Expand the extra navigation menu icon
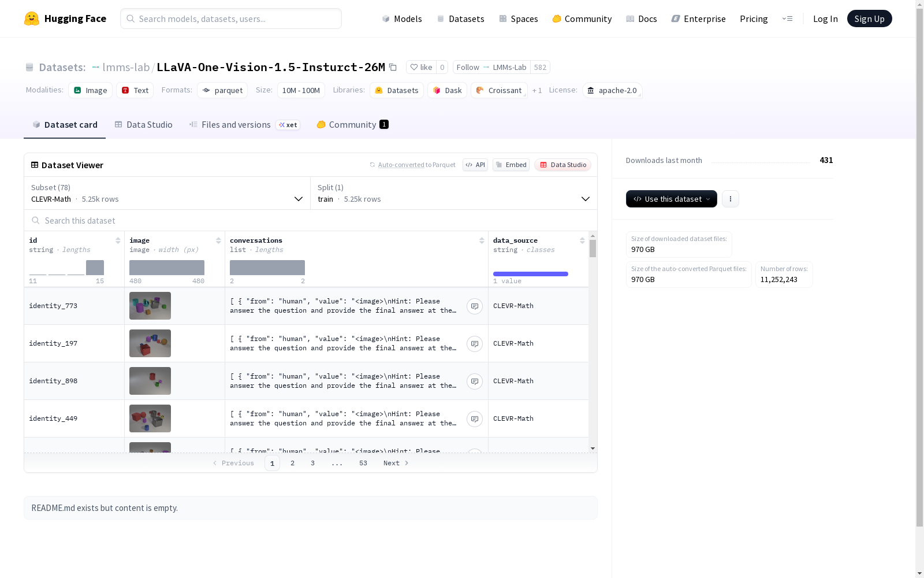924x578 pixels. [787, 18]
